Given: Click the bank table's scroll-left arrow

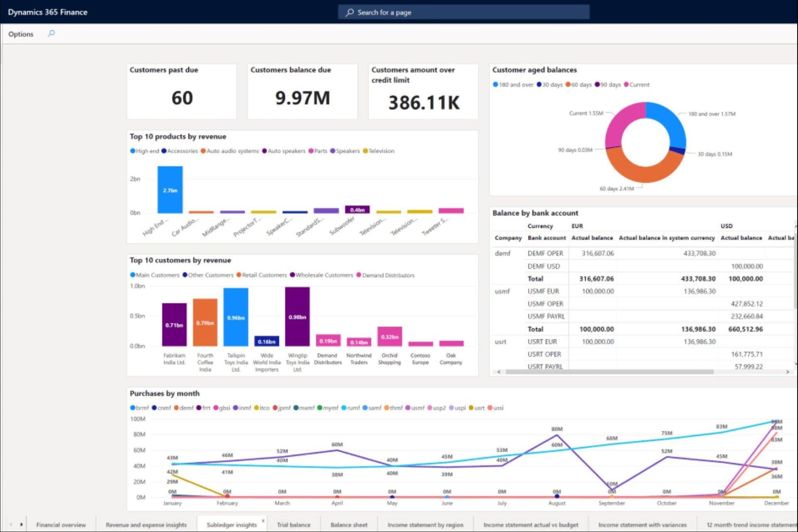Looking at the screenshot, I should 499,372.
